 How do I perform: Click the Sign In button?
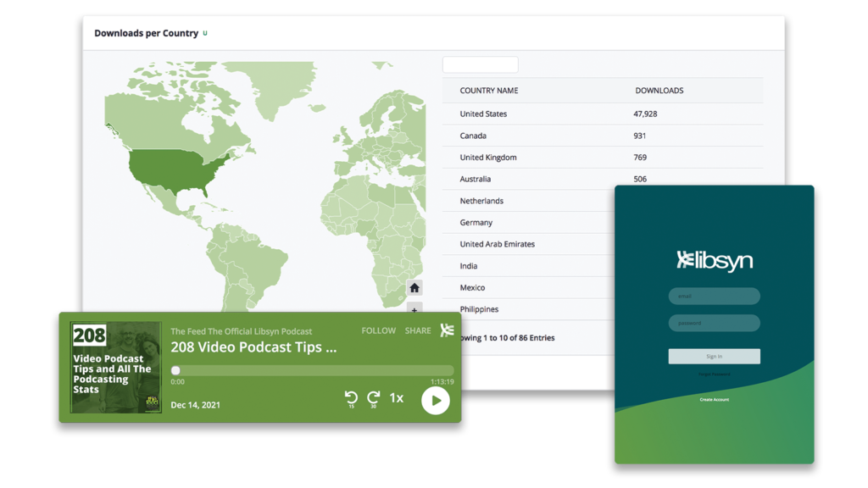[x=714, y=357]
